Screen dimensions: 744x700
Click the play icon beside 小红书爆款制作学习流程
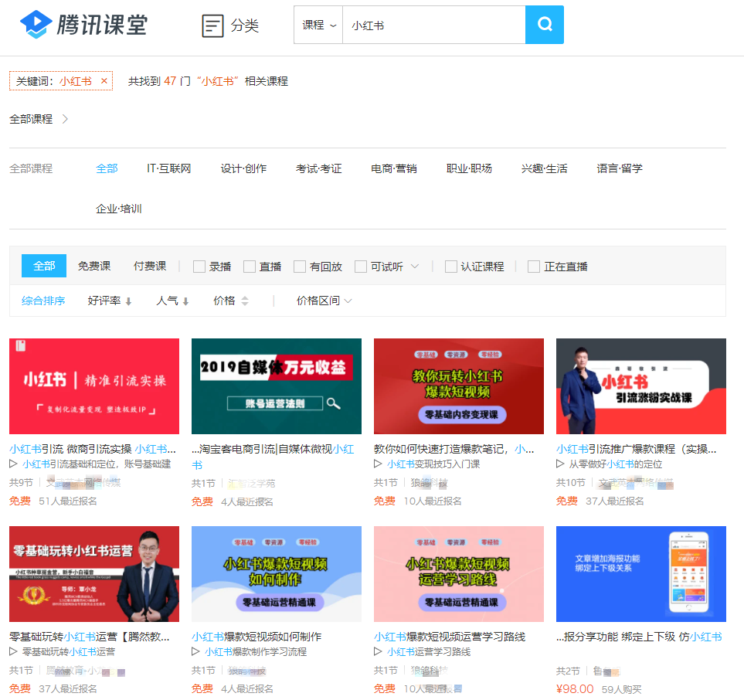[195, 651]
